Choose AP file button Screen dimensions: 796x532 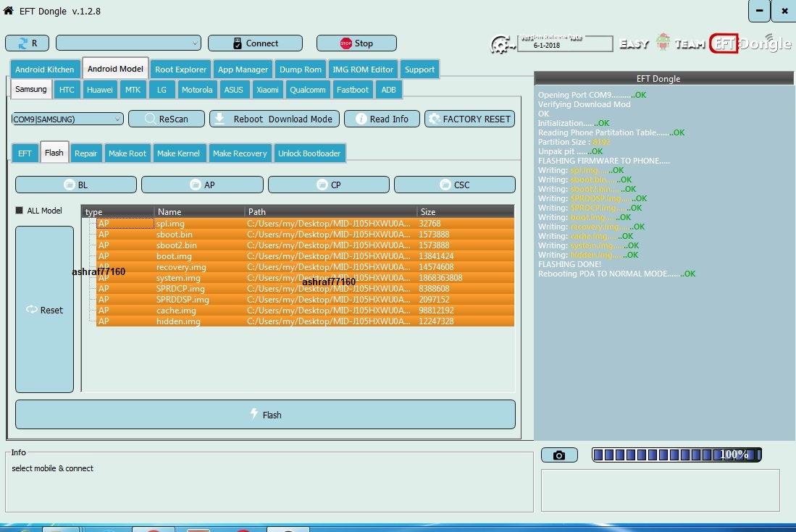coord(202,185)
